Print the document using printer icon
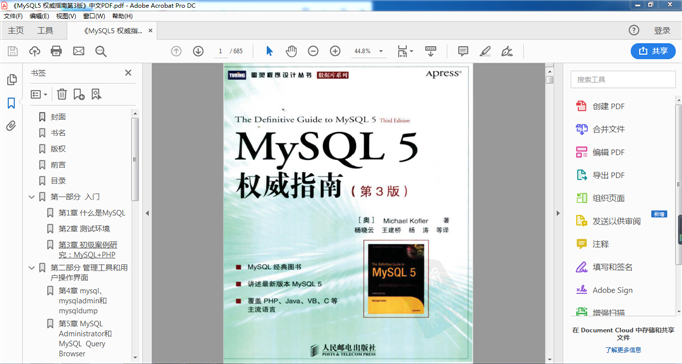This screenshot has height=364, width=682. 56,51
